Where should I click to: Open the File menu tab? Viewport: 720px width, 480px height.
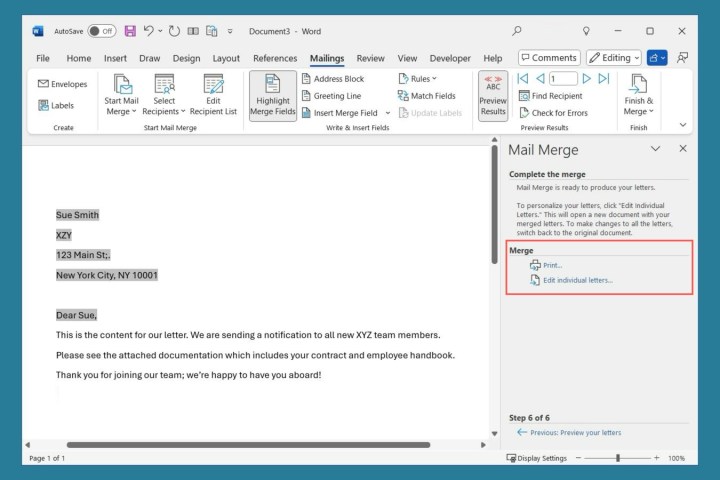43,58
